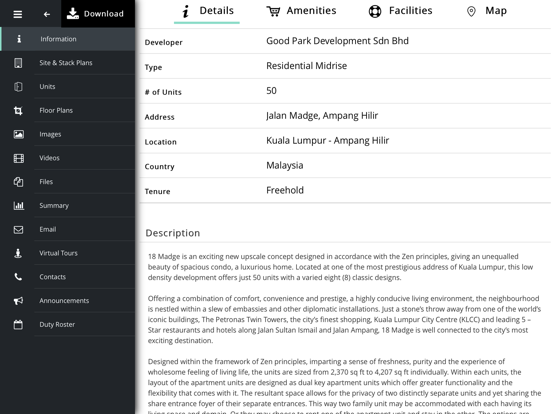
Task: Open Announcements megaphone icon
Action: click(x=18, y=301)
